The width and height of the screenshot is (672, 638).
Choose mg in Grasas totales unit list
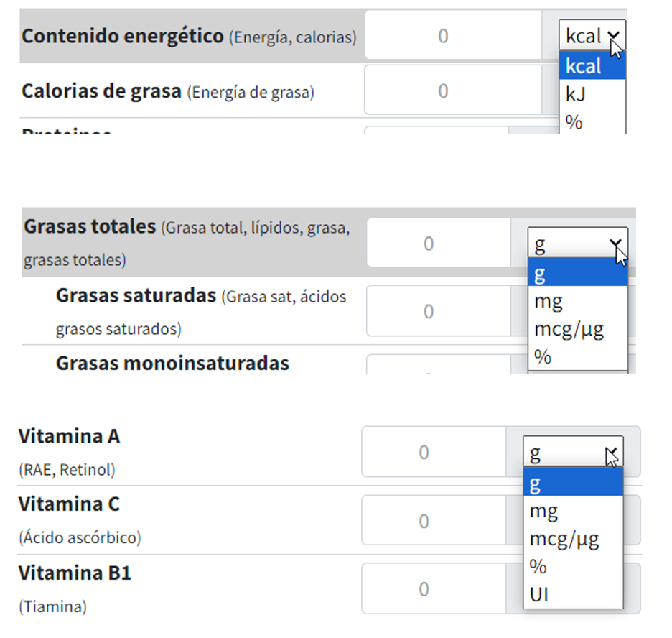(577, 301)
